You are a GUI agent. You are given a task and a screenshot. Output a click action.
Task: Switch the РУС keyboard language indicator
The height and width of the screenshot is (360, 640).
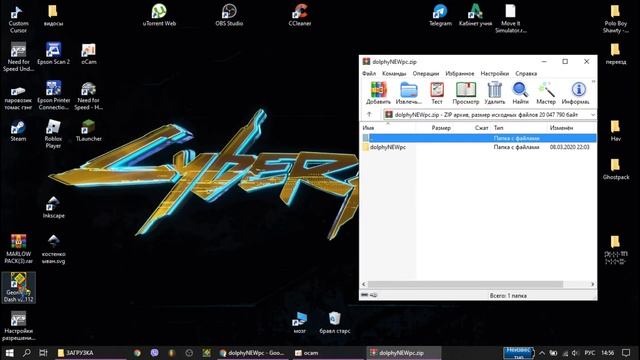click(589, 353)
